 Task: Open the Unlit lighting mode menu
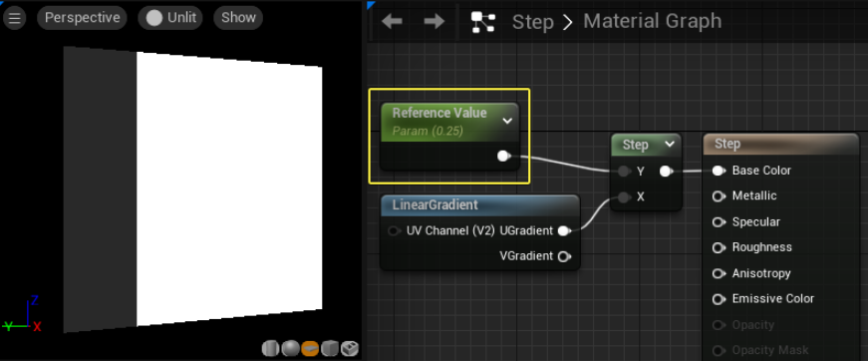170,18
